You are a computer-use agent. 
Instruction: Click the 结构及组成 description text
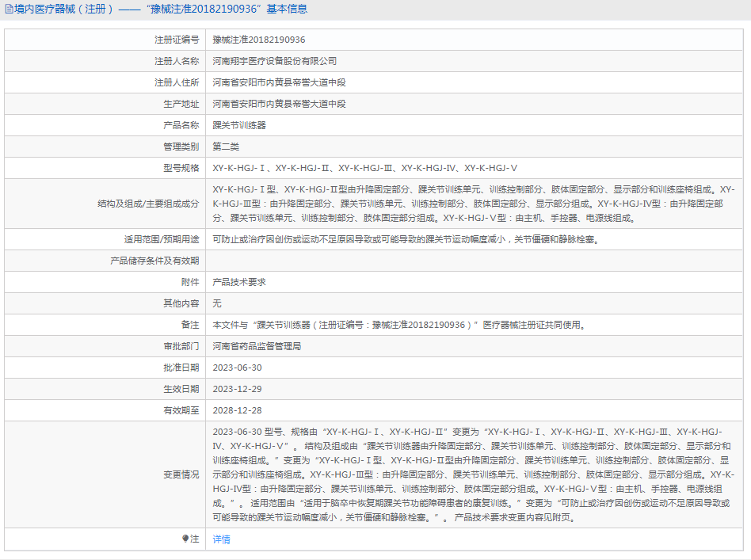473,204
